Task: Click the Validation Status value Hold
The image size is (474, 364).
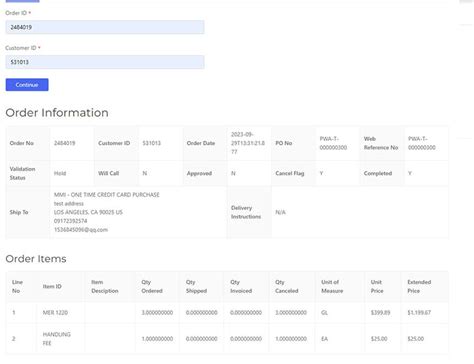Action: click(x=60, y=173)
